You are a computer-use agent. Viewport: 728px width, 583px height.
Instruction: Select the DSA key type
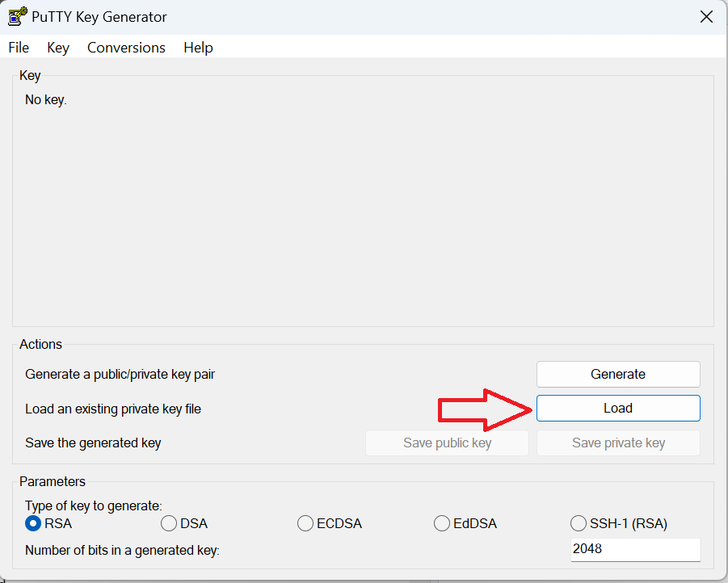[184, 523]
